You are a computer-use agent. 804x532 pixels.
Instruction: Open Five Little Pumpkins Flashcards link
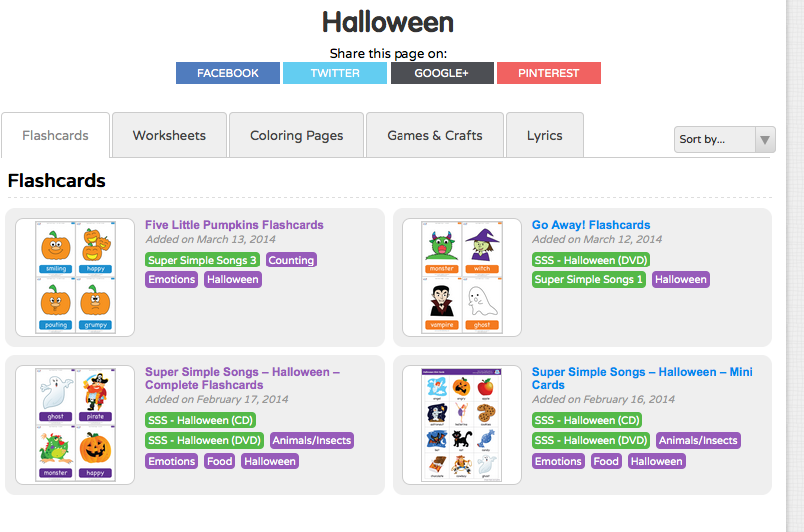pyautogui.click(x=234, y=225)
